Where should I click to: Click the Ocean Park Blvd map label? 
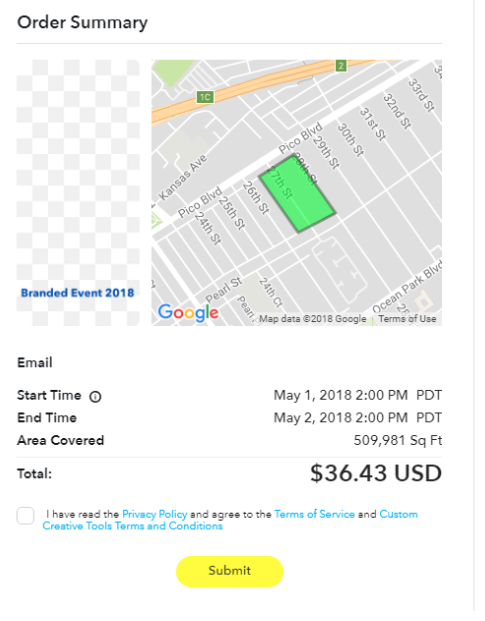[x=407, y=287]
